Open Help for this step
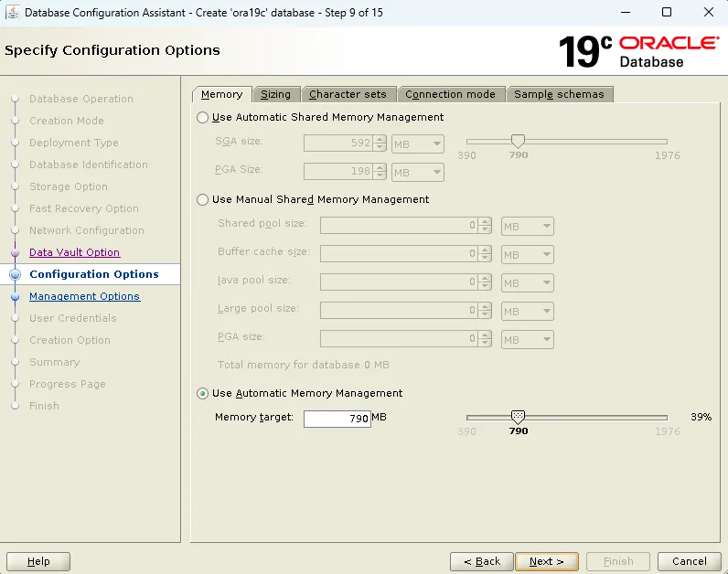Viewport: 728px width, 574px height. click(38, 561)
